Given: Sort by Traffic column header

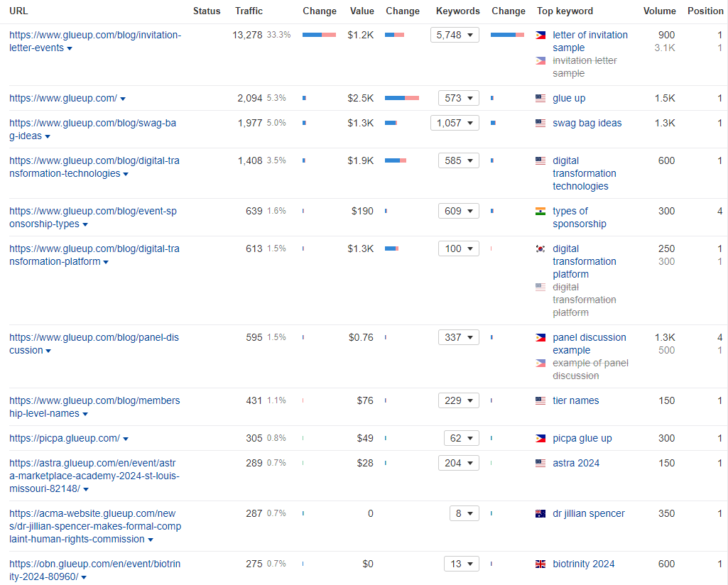Looking at the screenshot, I should tap(249, 11).
